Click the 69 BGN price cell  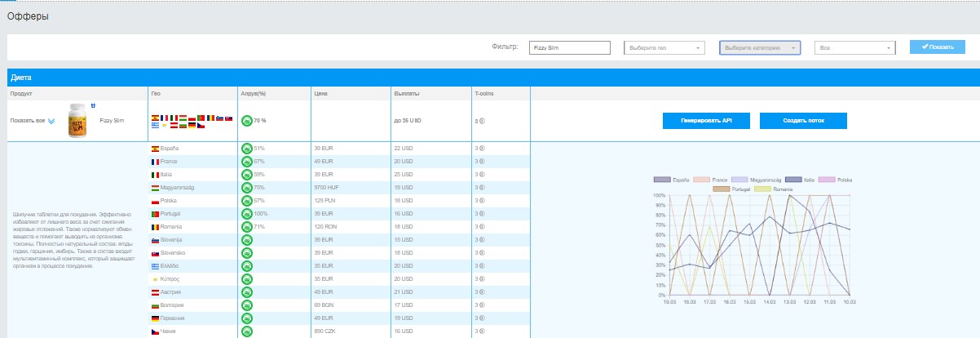point(324,305)
